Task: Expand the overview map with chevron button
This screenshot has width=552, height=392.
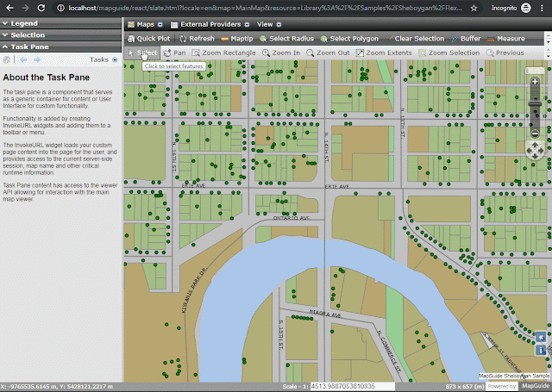Action: point(541,337)
